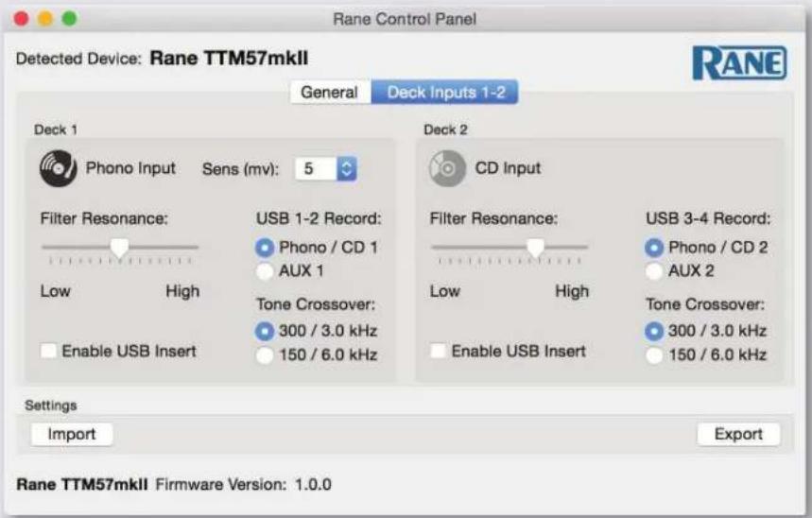Click the Deck 2 CD Input label
This screenshot has width=812, height=518.
508,168
